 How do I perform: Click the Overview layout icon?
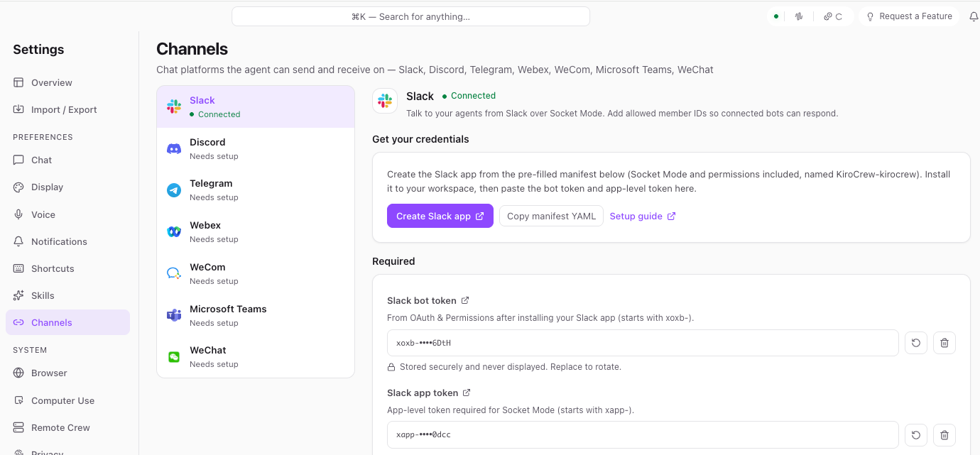pyautogui.click(x=18, y=82)
